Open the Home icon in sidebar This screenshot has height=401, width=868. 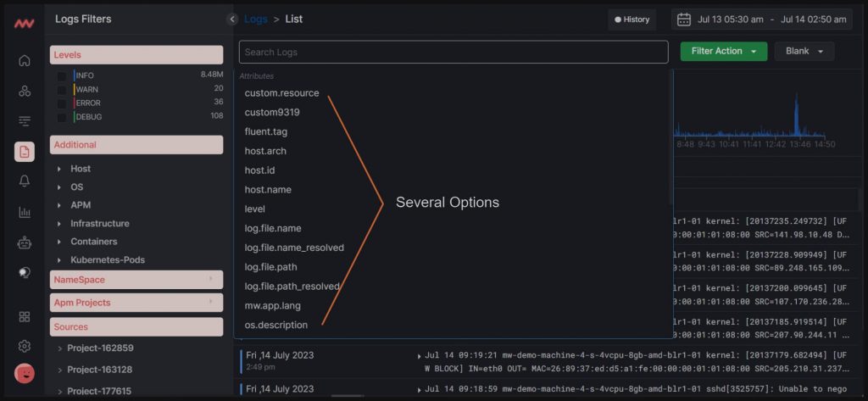tap(25, 61)
